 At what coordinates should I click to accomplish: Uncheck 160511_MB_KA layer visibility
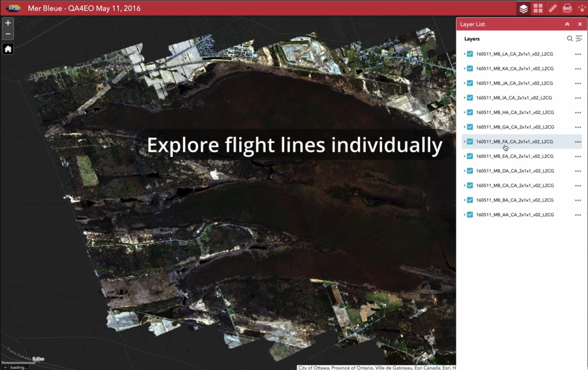click(470, 69)
